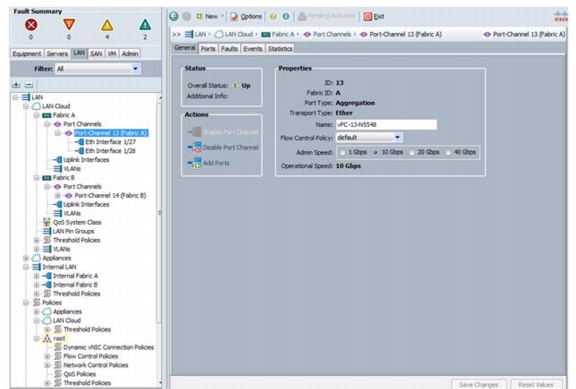Viewport: 576px width, 389px height.
Task: Click the Exit toolbar button
Action: point(374,16)
